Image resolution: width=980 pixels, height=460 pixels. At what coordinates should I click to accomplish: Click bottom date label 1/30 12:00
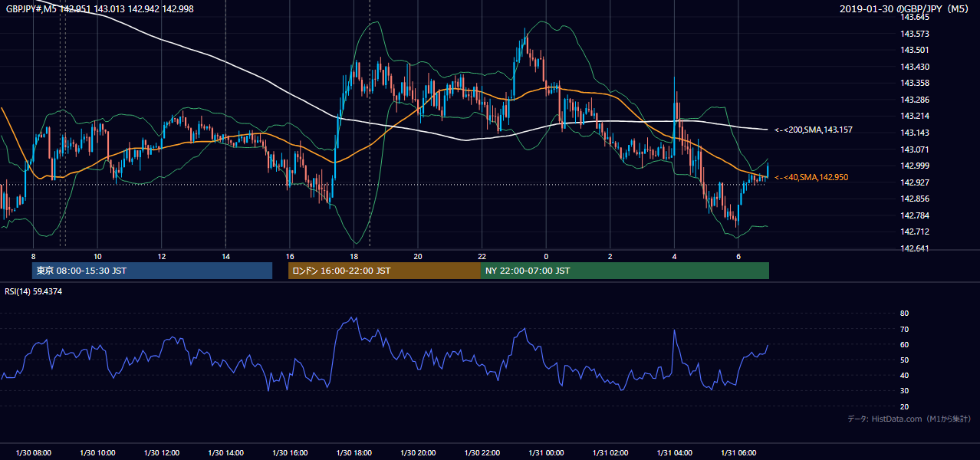click(162, 453)
